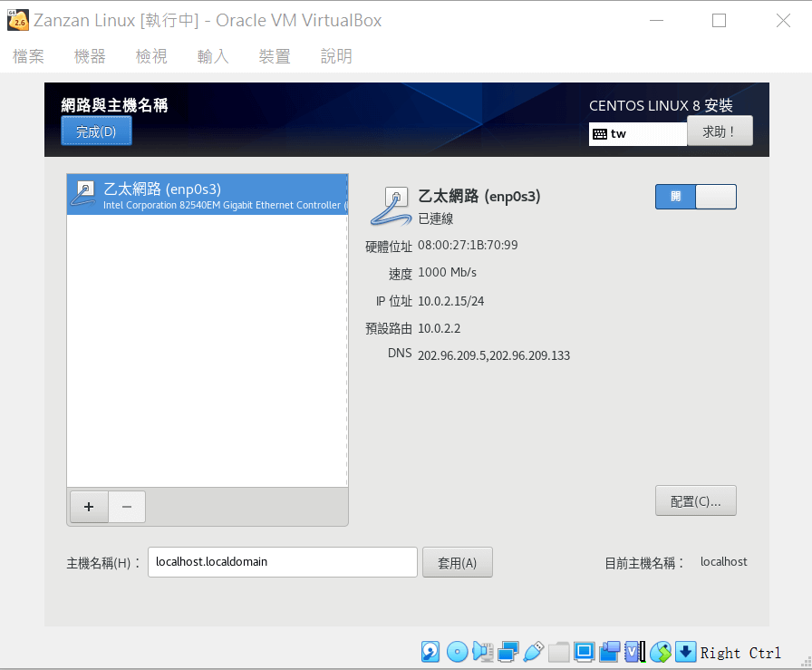Click the keyboard icon beside tw layout
Viewport: 812px width, 670px height.
pos(600,134)
